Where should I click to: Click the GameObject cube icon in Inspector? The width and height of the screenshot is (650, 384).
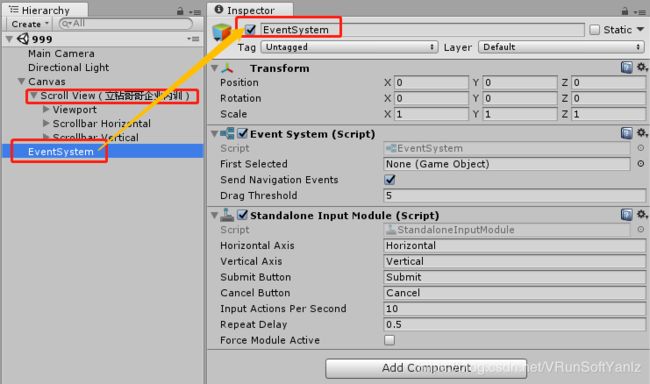(221, 32)
